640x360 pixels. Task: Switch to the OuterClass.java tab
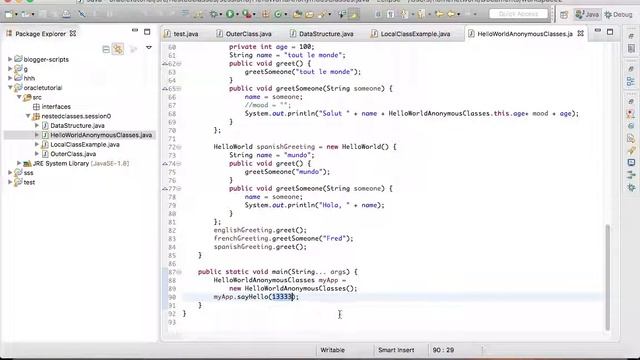click(244, 34)
